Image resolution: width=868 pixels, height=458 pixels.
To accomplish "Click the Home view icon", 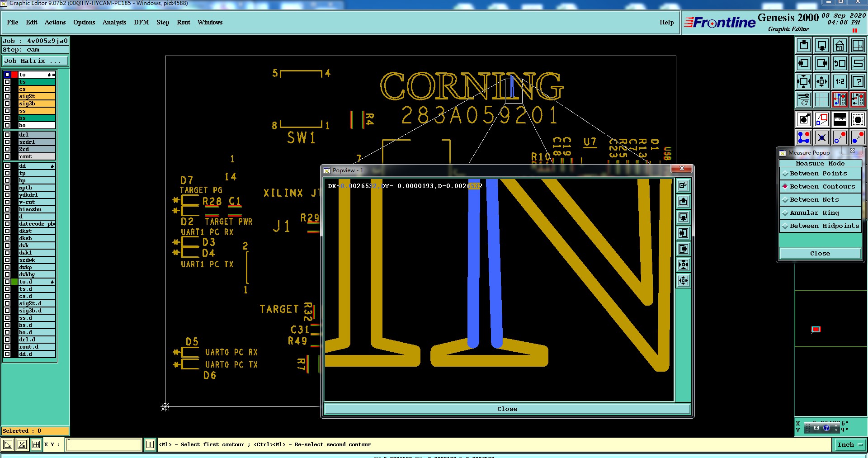I will 840,45.
